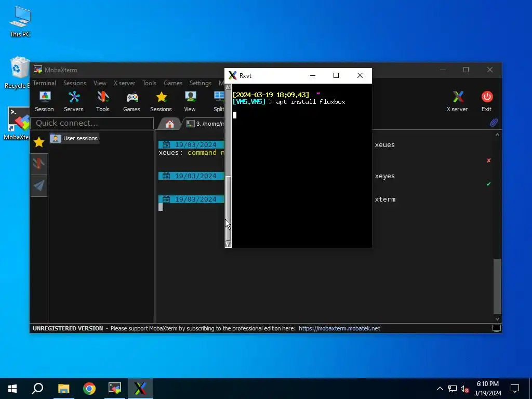The width and height of the screenshot is (532, 399).
Task: Open the Tools menu in menu bar
Action: pyautogui.click(x=149, y=83)
